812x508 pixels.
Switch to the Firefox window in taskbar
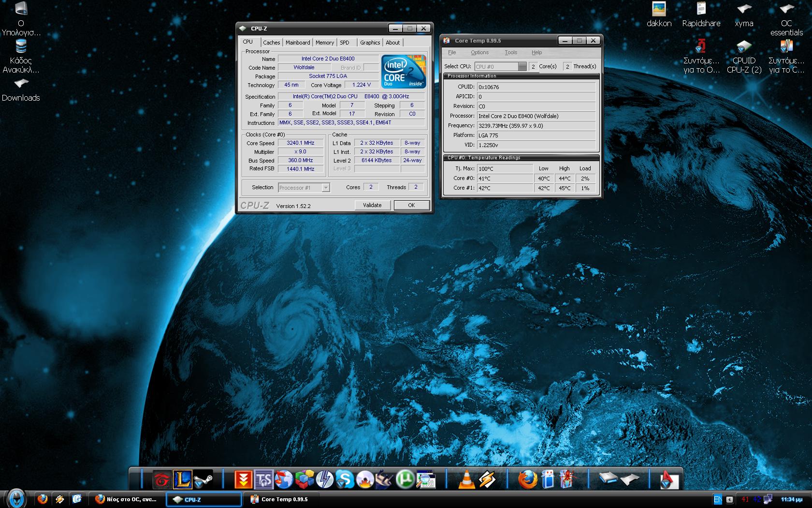(127, 499)
